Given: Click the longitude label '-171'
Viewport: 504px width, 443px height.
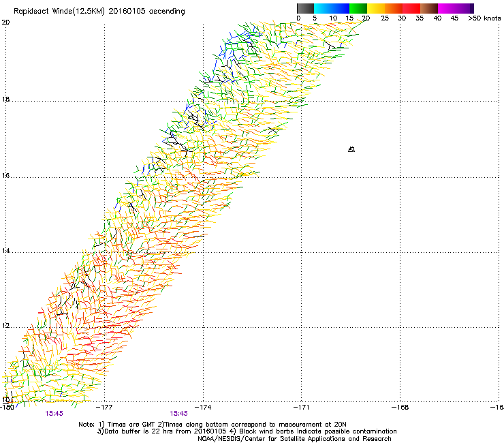Looking at the screenshot, I should [302, 408].
